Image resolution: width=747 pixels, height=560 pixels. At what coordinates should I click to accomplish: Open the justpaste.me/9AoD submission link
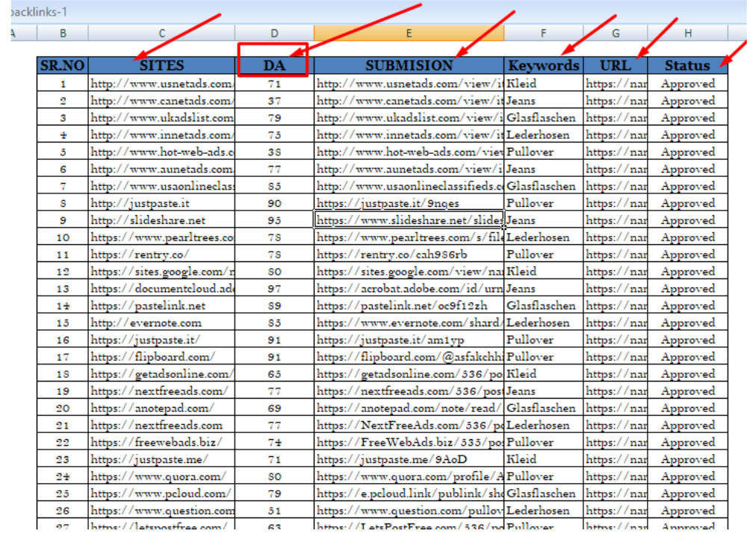coord(409,459)
